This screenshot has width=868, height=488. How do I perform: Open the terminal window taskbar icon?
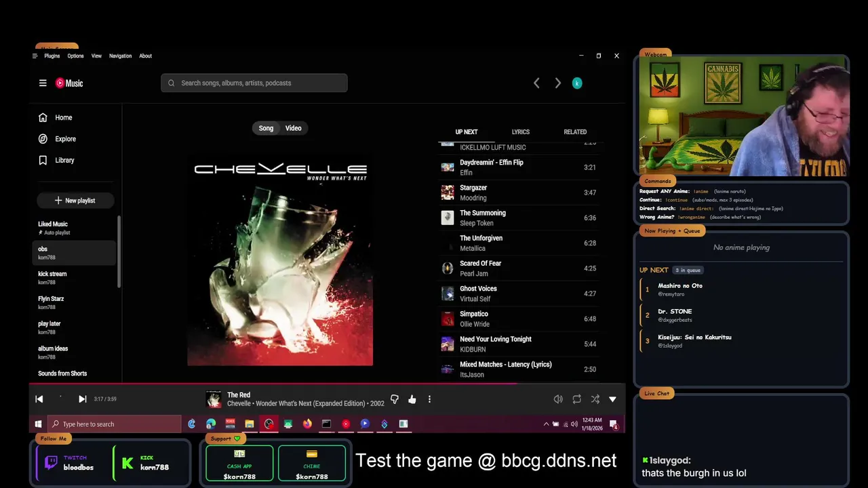point(326,424)
